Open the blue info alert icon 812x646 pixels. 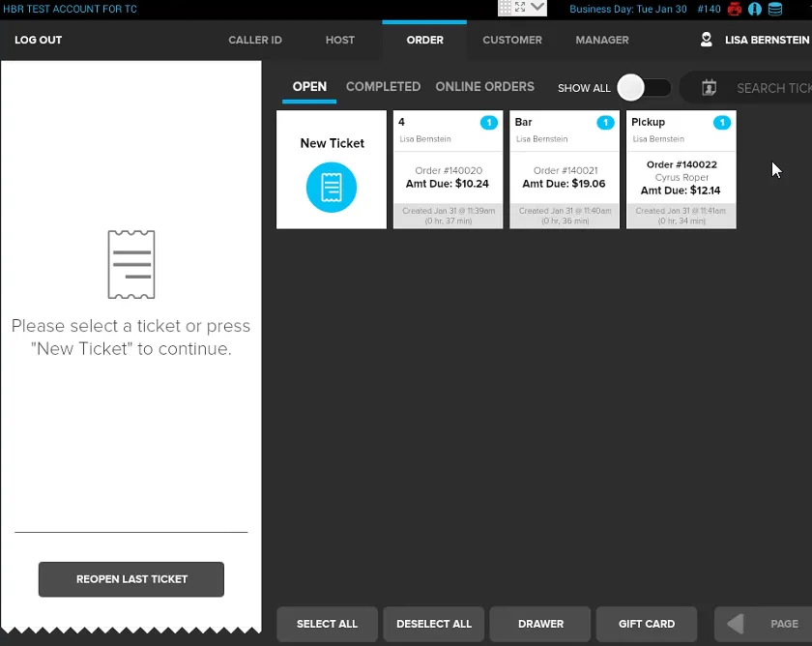[x=755, y=9]
